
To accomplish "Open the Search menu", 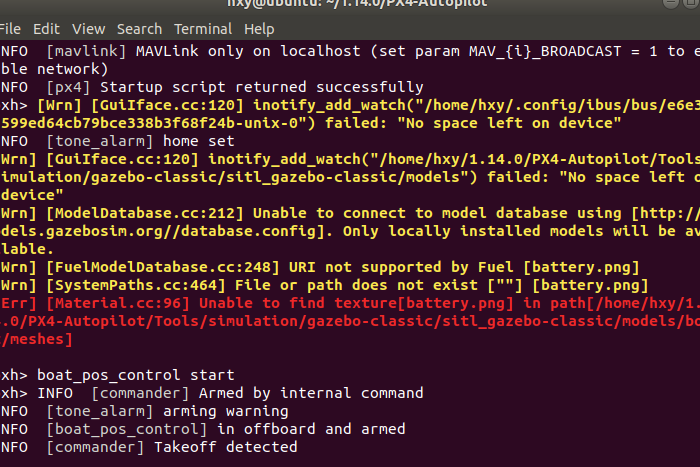I will (139, 29).
